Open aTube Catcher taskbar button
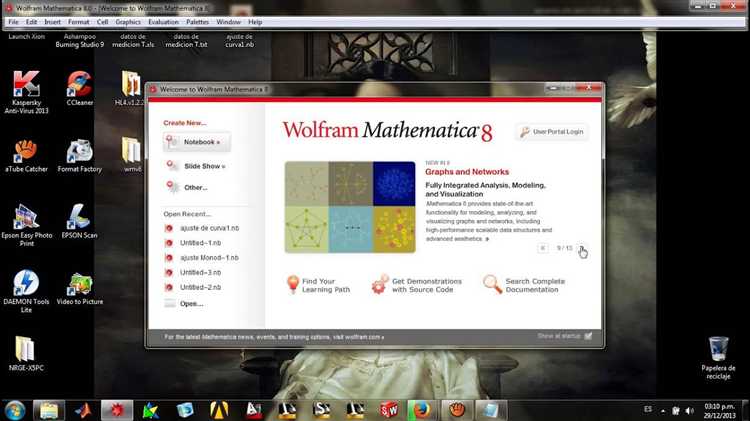750x421 pixels. click(x=457, y=410)
